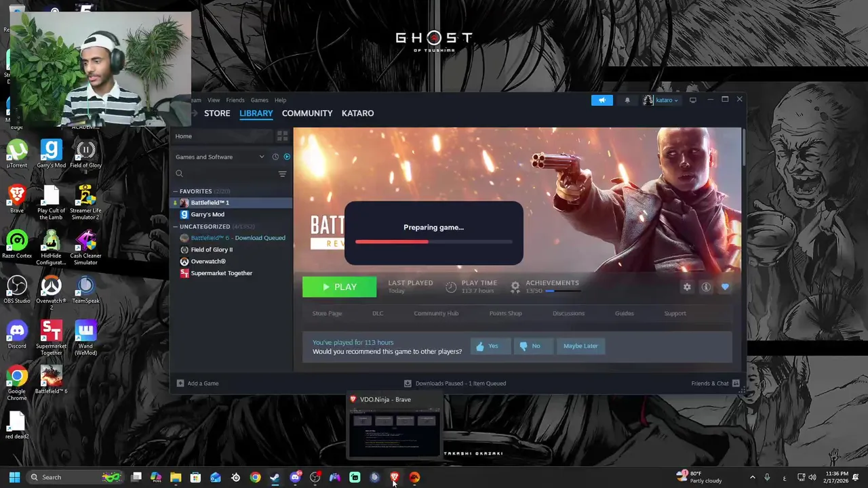Collapse the Uncategorized category
Image resolution: width=868 pixels, height=488 pixels.
click(x=175, y=226)
